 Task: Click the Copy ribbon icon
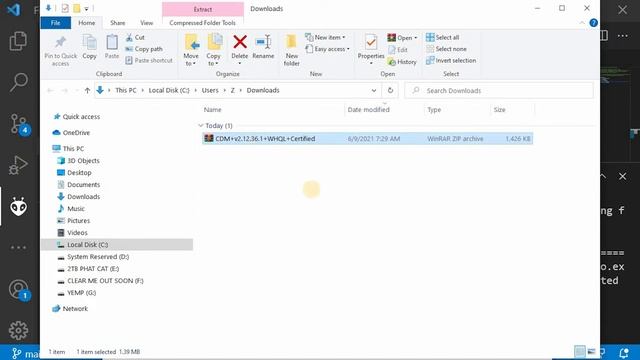pyautogui.click(x=89, y=47)
